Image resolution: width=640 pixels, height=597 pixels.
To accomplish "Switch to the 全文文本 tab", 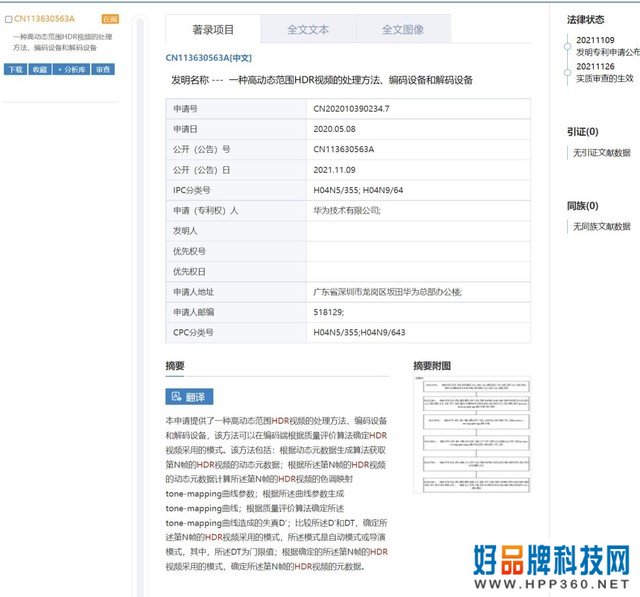I will (x=308, y=29).
